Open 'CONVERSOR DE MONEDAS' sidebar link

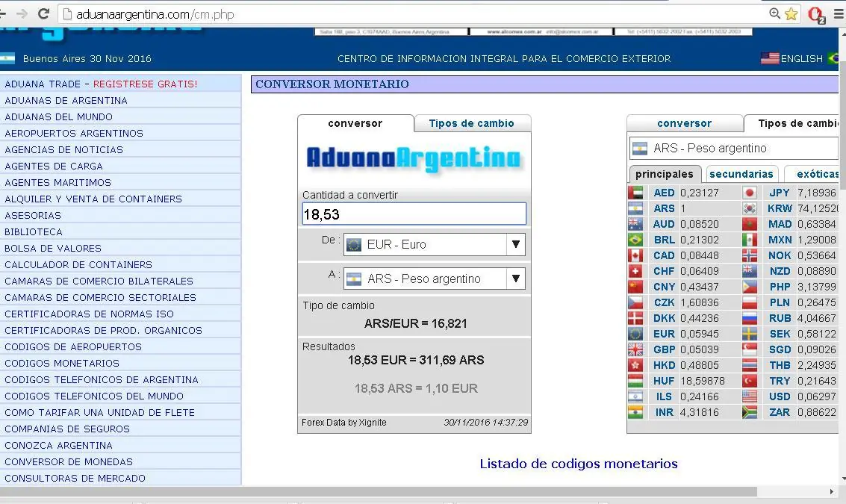(69, 462)
